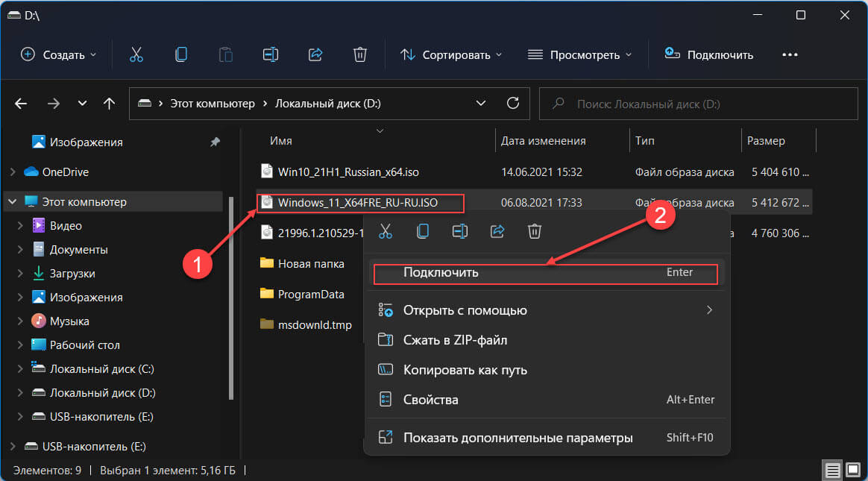This screenshot has height=481, width=868.
Task: Open the Создать dropdown
Action: point(59,54)
